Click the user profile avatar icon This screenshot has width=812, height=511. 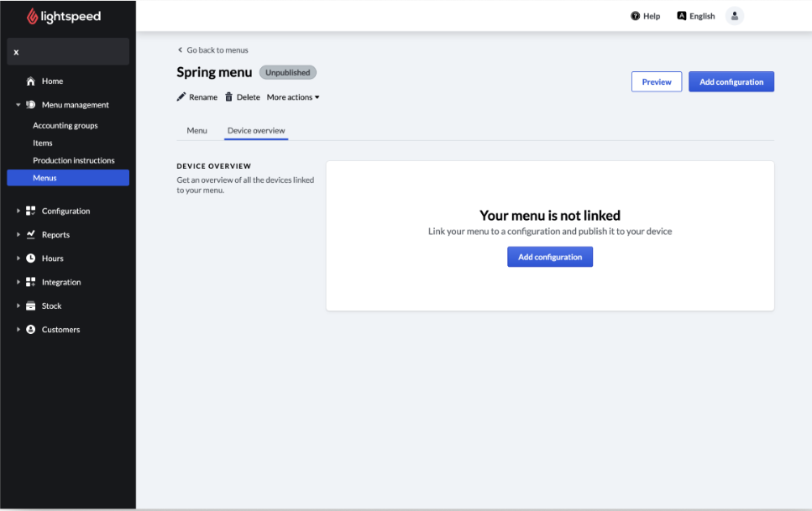[735, 16]
